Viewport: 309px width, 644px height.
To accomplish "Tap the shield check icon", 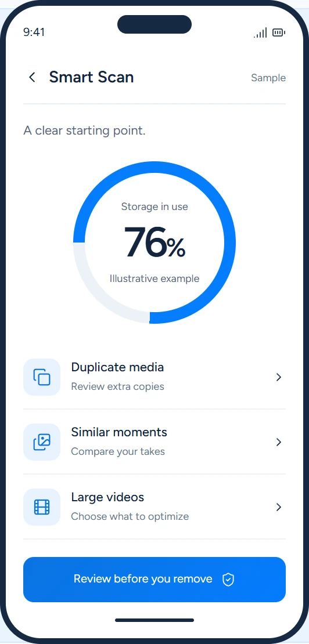I will click(x=228, y=580).
